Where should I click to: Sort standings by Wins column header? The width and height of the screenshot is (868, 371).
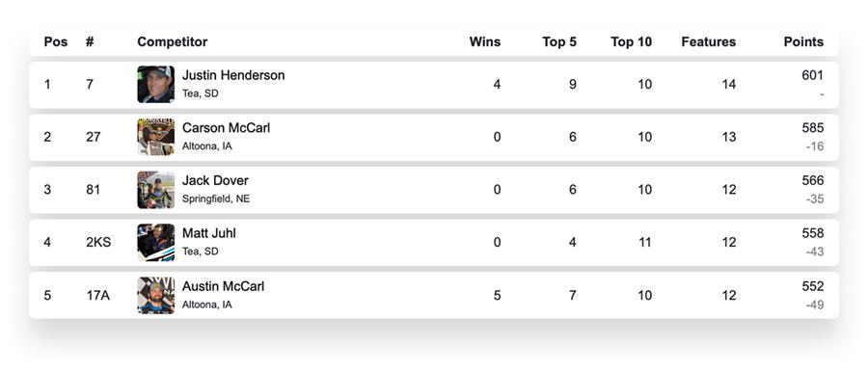pos(484,42)
